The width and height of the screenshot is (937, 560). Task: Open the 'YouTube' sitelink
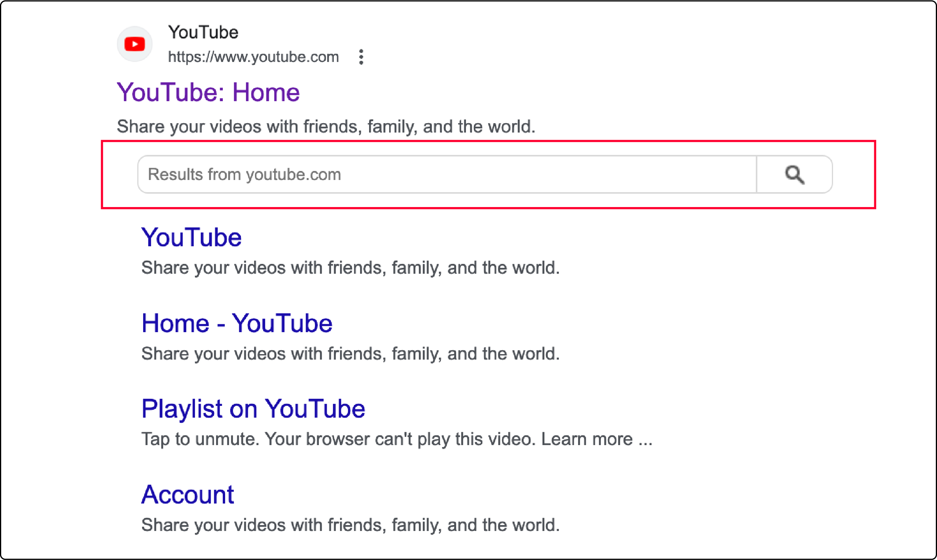(x=191, y=238)
